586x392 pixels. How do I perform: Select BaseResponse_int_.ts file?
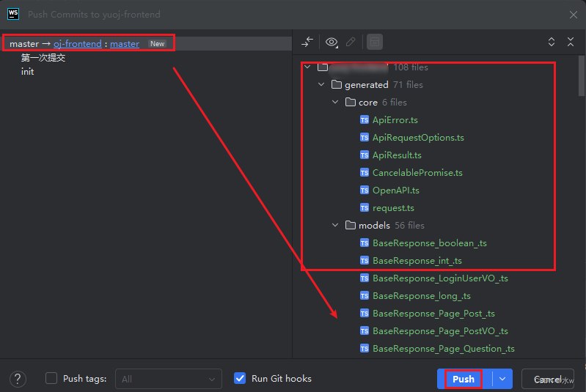coord(417,261)
